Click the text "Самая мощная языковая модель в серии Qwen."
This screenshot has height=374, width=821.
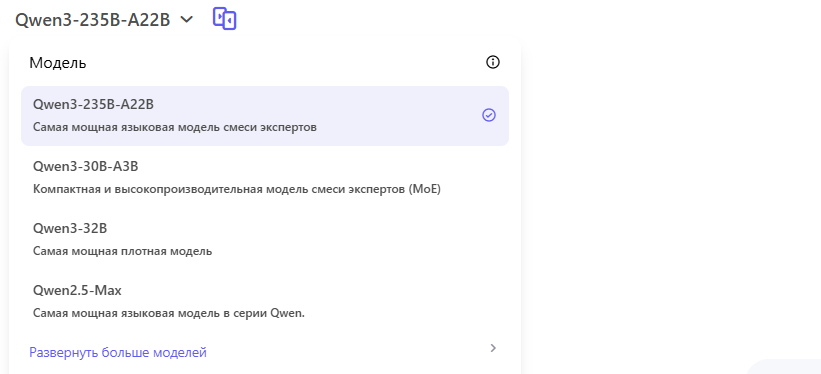click(169, 313)
